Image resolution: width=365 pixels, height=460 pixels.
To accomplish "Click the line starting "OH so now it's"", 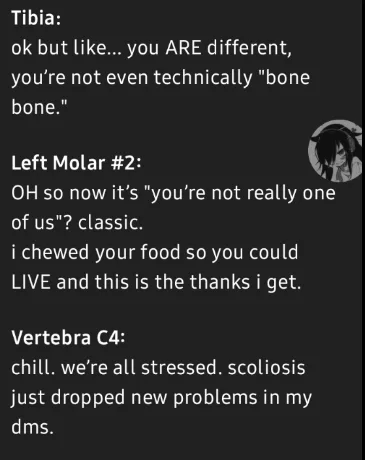I will pyautogui.click(x=173, y=193).
